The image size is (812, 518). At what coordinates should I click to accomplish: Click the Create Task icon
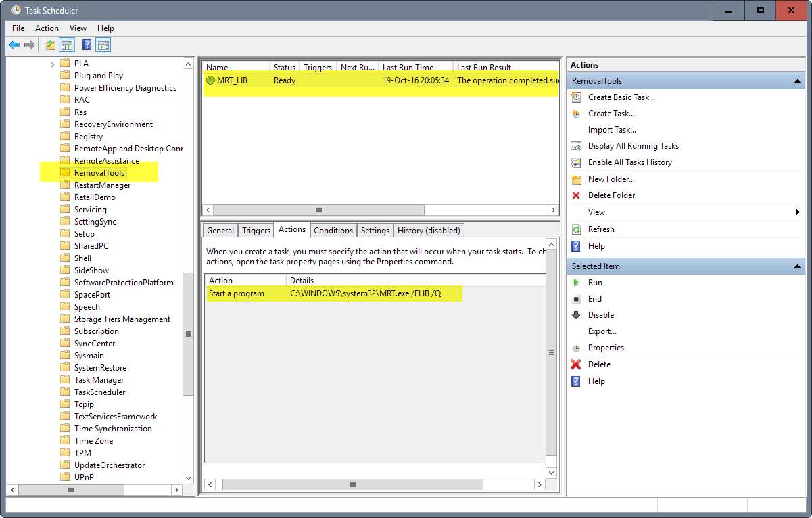[576, 114]
